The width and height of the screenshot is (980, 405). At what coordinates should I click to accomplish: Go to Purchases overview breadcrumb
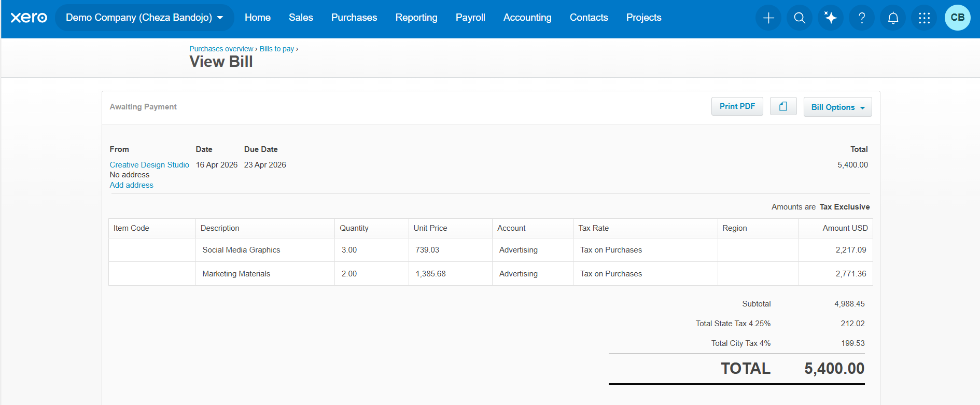(221, 49)
